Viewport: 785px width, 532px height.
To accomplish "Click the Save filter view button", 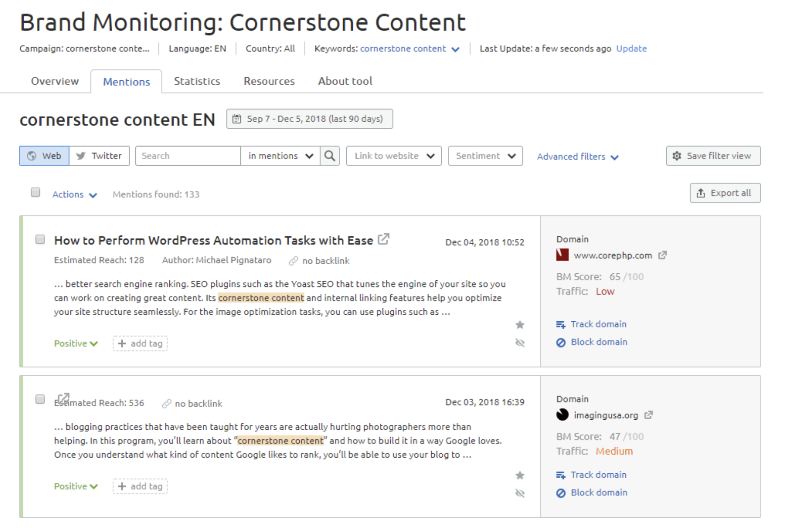I will pyautogui.click(x=713, y=156).
